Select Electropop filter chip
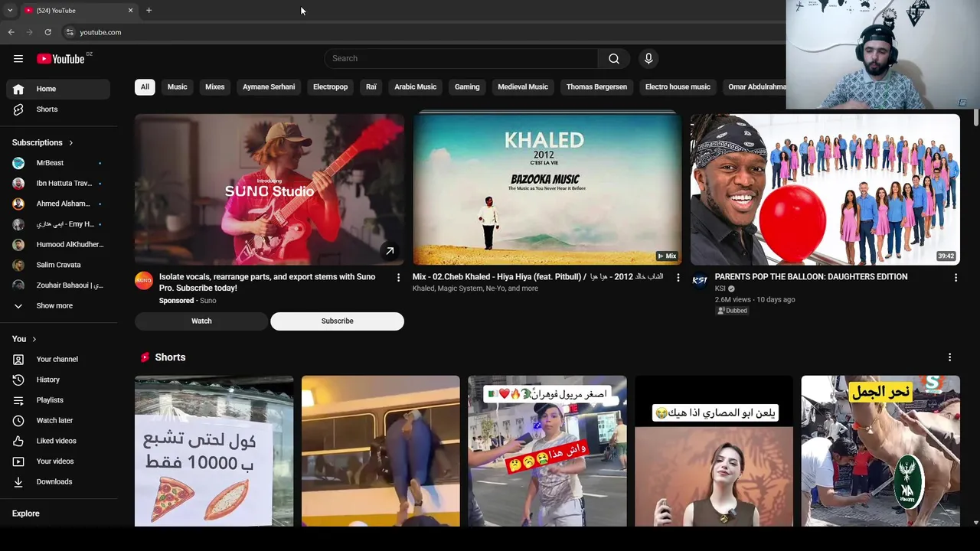980x551 pixels. [x=330, y=87]
